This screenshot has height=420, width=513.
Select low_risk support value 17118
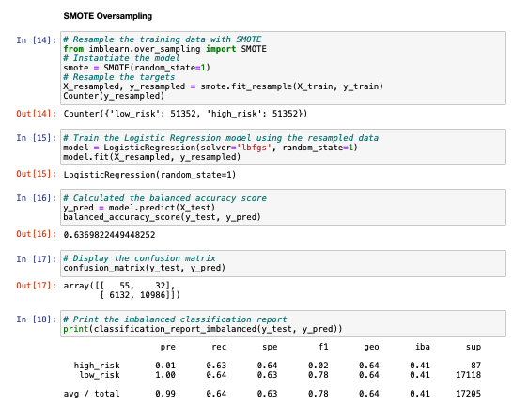468,375
